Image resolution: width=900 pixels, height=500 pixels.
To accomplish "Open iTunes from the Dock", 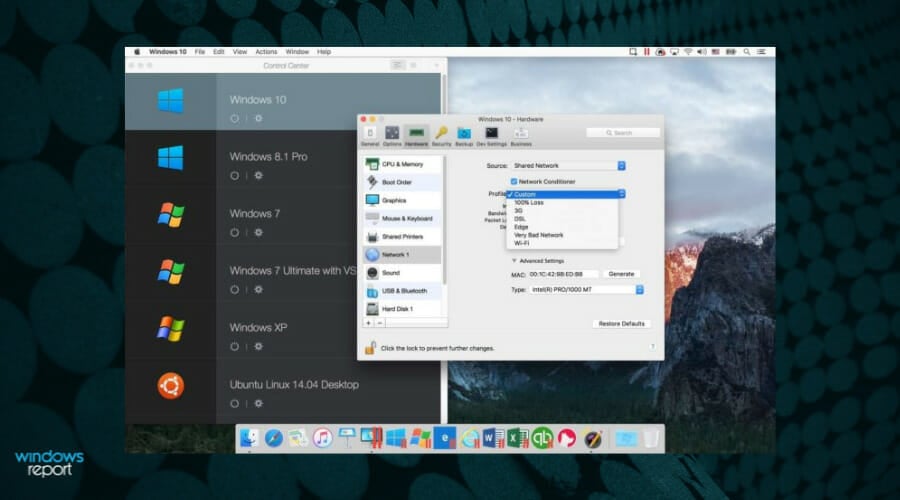I will pos(323,439).
